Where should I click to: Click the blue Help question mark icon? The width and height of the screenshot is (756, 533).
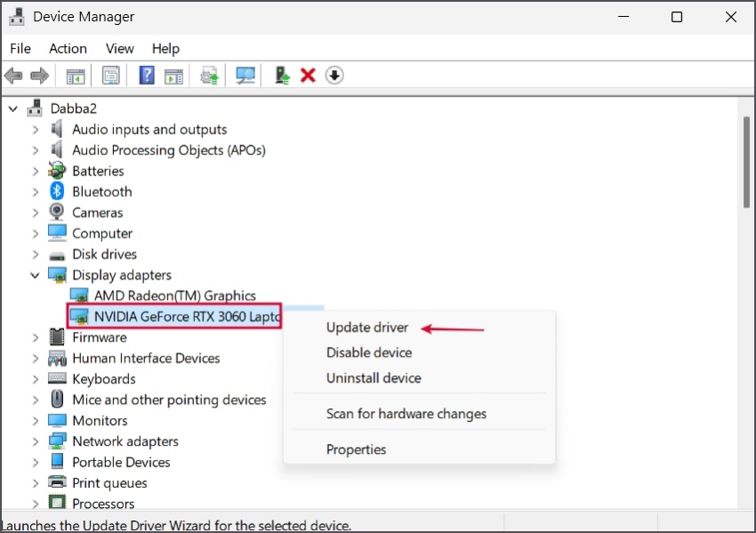click(147, 76)
